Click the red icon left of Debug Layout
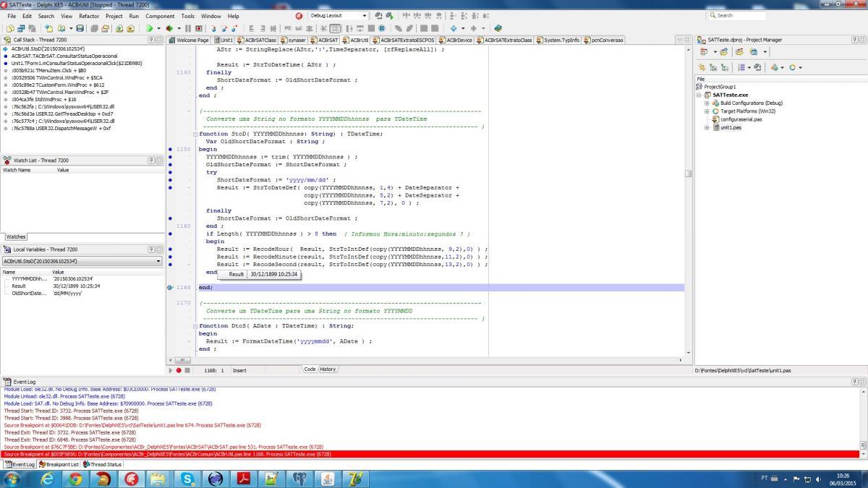The height and width of the screenshot is (488, 868). [299, 16]
